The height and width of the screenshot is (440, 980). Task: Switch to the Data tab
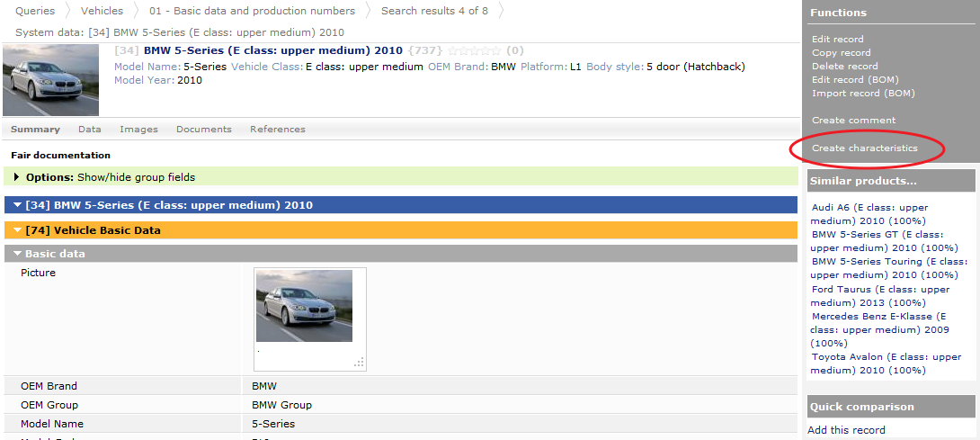[x=89, y=129]
